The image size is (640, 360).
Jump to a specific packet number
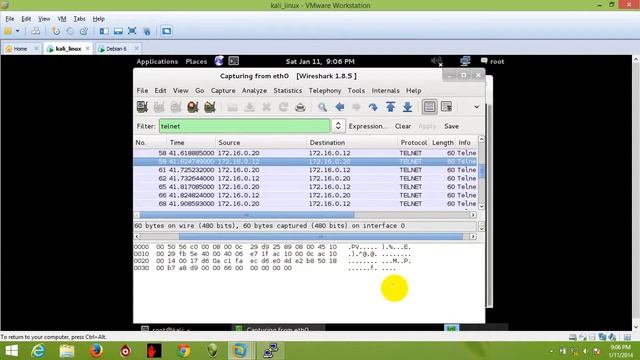coord(373,107)
